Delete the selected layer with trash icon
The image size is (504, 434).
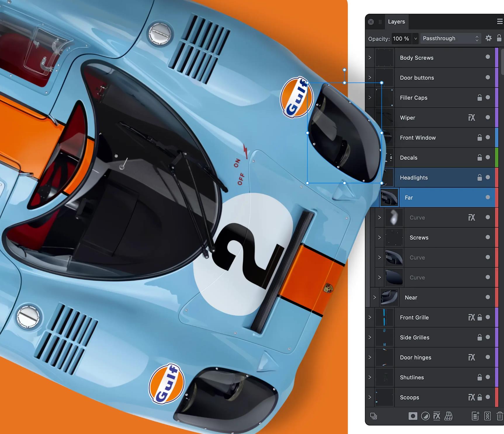click(500, 416)
